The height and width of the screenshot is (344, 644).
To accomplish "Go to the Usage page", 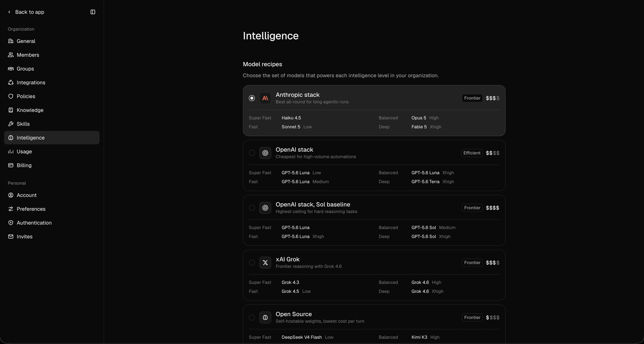I will 52,152.
